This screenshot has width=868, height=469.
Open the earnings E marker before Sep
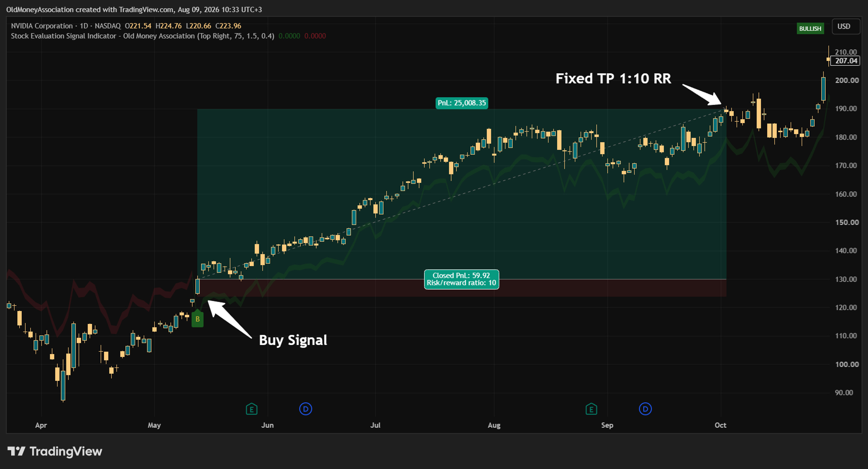point(591,409)
